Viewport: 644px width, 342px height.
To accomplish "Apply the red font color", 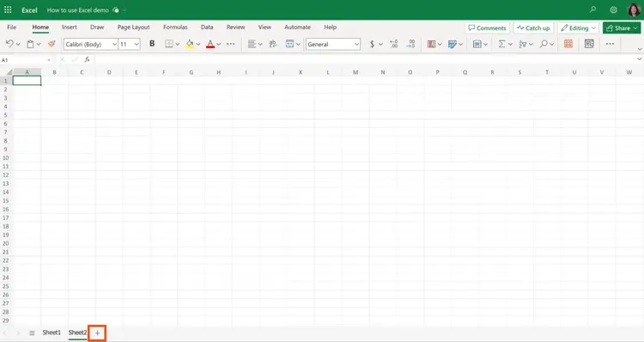I will click(210, 44).
